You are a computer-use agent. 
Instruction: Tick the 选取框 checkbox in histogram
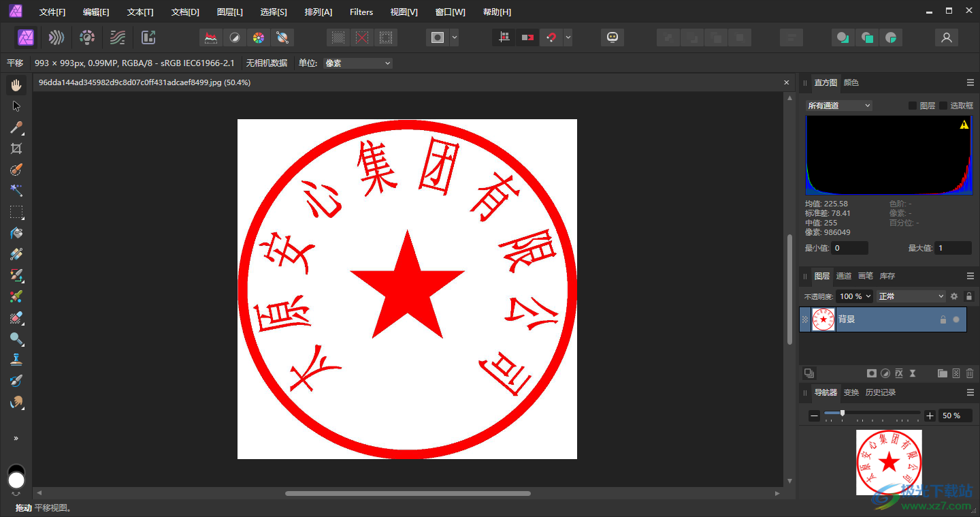point(943,106)
